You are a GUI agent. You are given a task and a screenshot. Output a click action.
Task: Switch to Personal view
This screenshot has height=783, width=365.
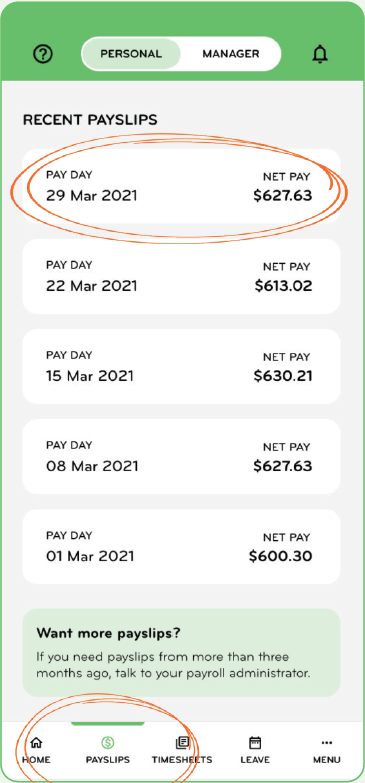pyautogui.click(x=131, y=54)
